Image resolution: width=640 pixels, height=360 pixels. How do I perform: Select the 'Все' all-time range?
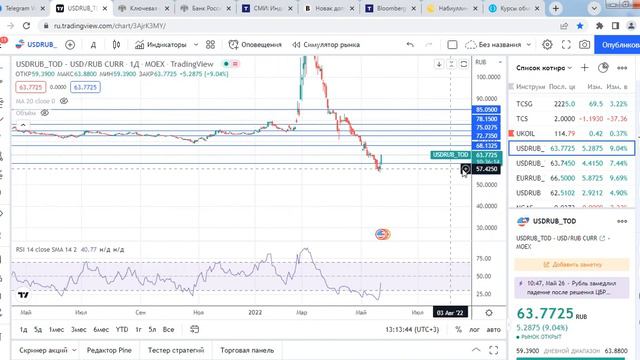click(x=168, y=329)
